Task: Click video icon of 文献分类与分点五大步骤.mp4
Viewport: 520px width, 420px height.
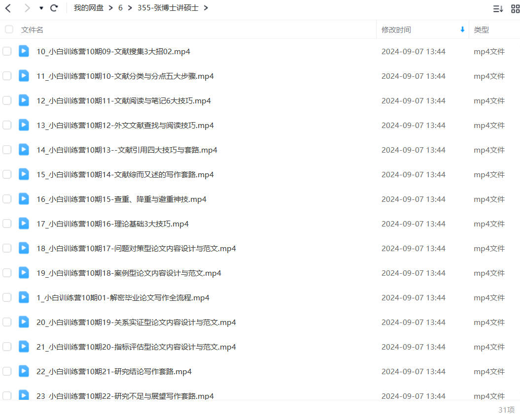Action: 24,75
